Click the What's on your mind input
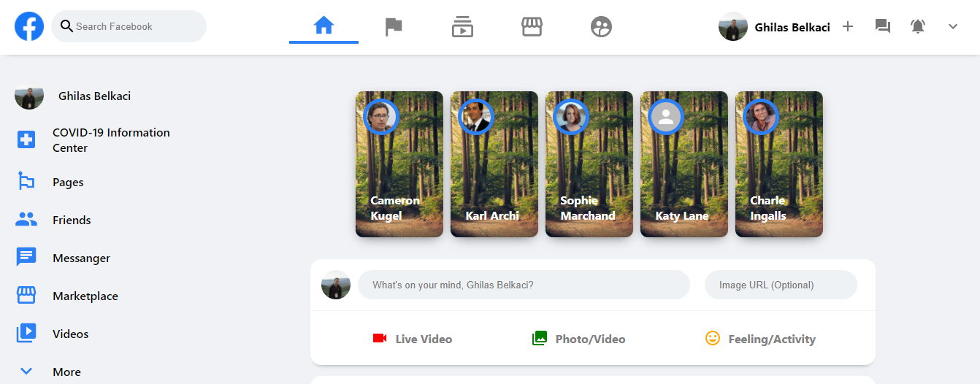The width and height of the screenshot is (980, 384). click(523, 285)
